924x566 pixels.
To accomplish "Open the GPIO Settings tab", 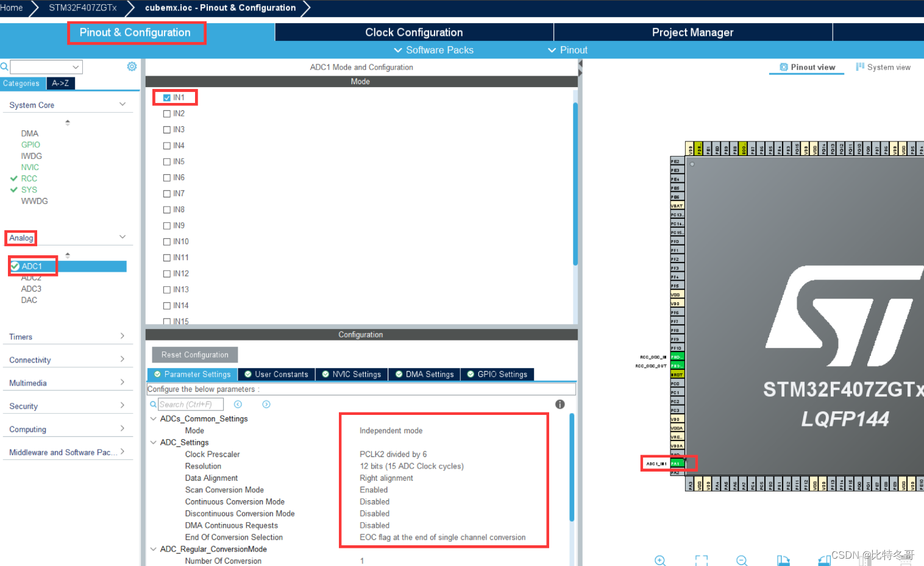I will pyautogui.click(x=497, y=374).
